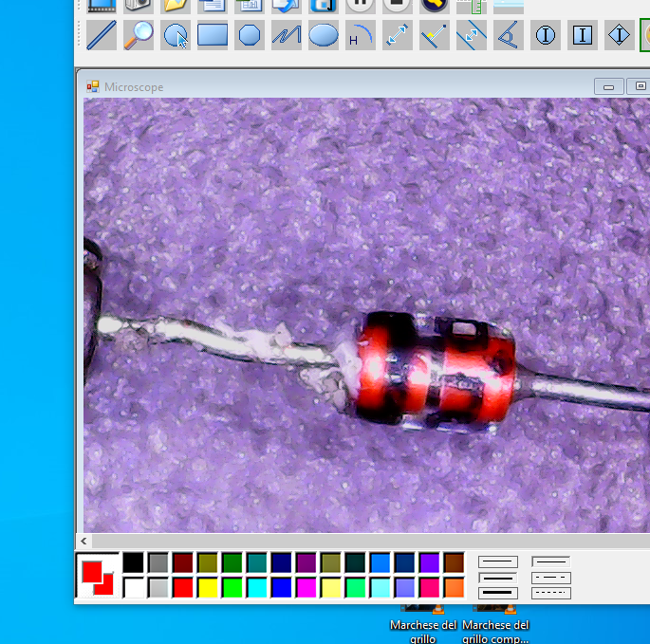Click the stop capture button
Screen dimensions: 650x644
(x=398, y=5)
